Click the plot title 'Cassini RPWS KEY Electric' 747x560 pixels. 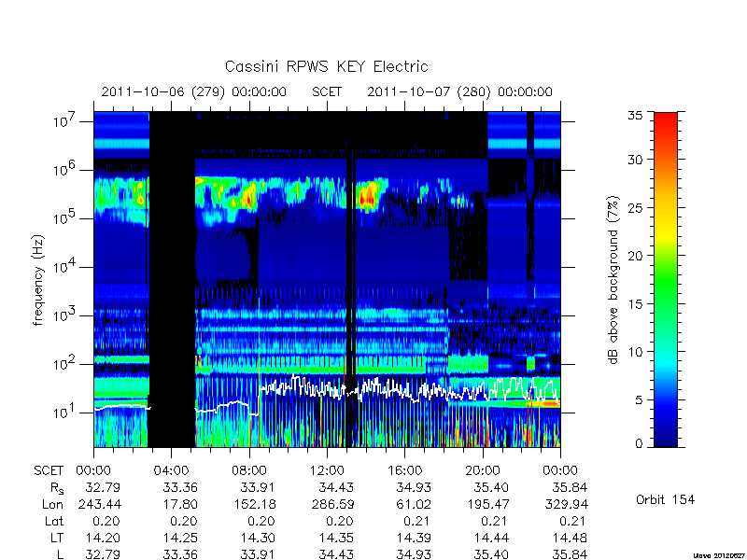click(x=326, y=66)
